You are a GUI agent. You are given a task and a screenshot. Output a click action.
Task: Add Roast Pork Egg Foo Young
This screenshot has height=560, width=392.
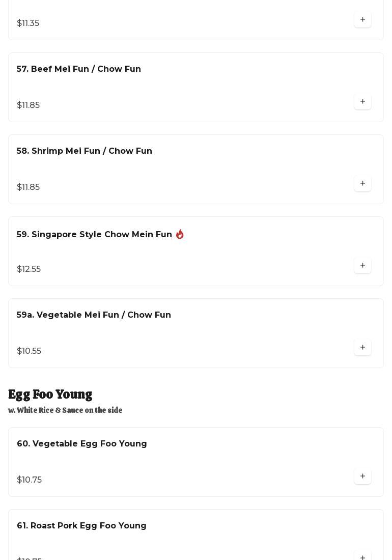362,556
